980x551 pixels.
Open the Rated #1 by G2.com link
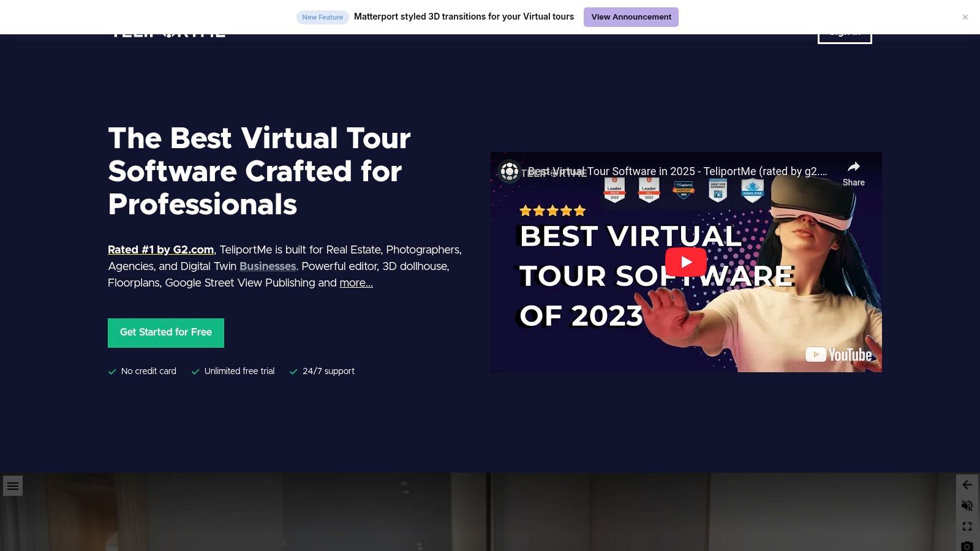click(x=160, y=250)
